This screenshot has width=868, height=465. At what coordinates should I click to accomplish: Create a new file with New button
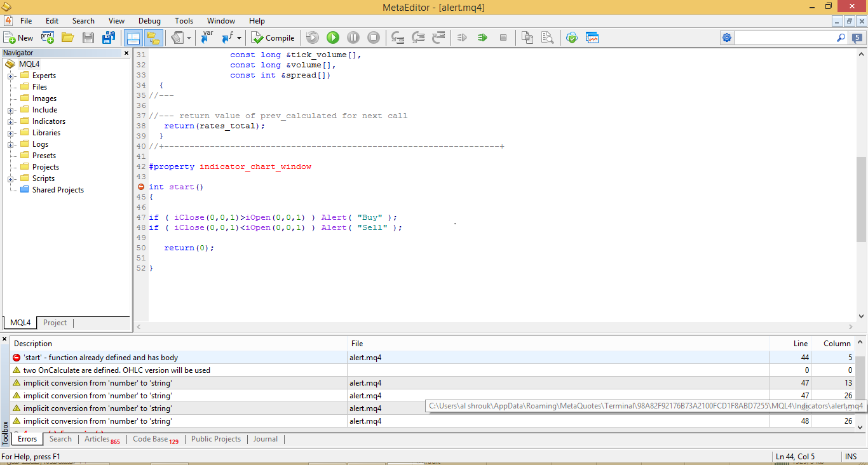(18, 37)
